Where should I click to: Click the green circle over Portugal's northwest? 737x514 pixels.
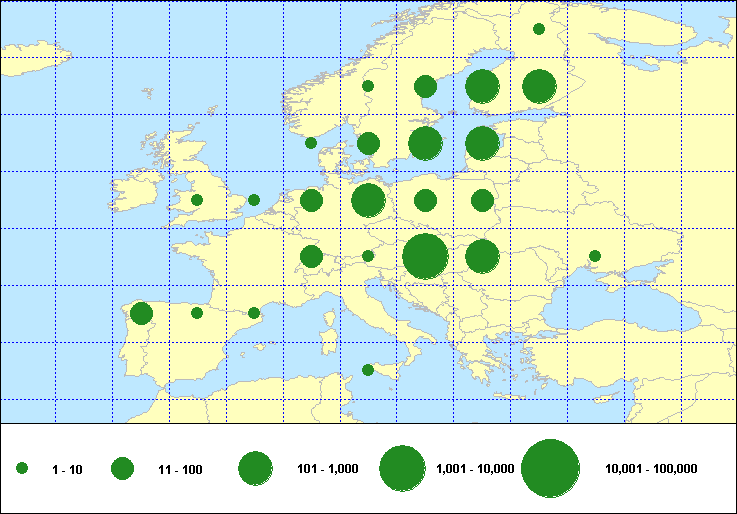pos(141,313)
